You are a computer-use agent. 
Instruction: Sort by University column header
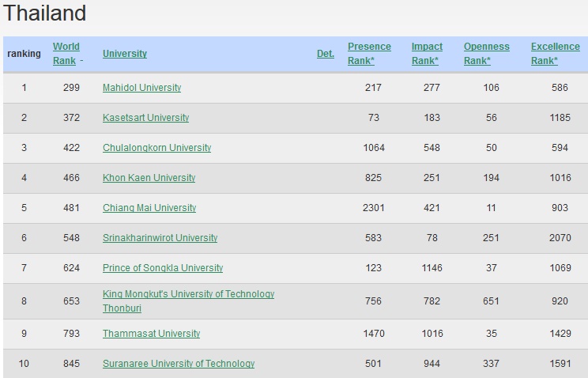(124, 54)
